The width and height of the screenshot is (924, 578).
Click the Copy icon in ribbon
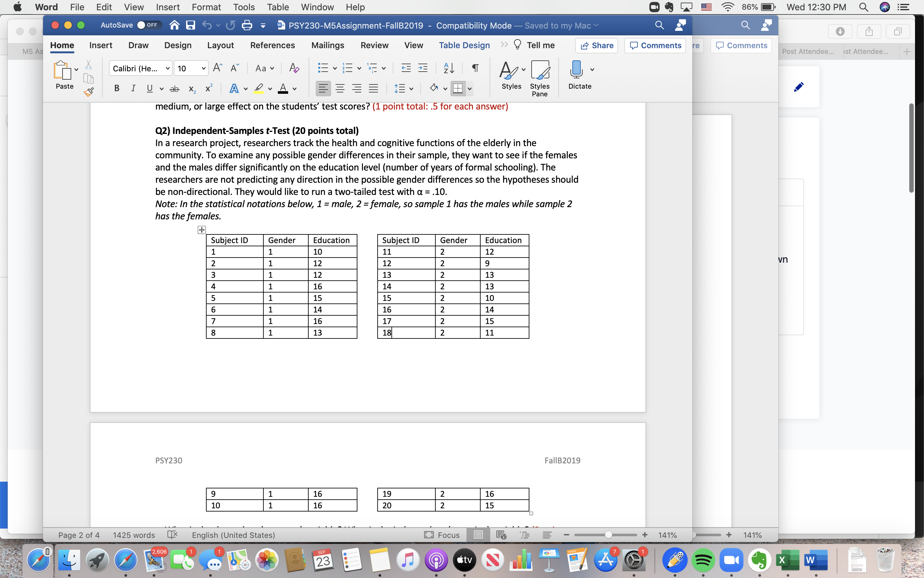point(89,78)
